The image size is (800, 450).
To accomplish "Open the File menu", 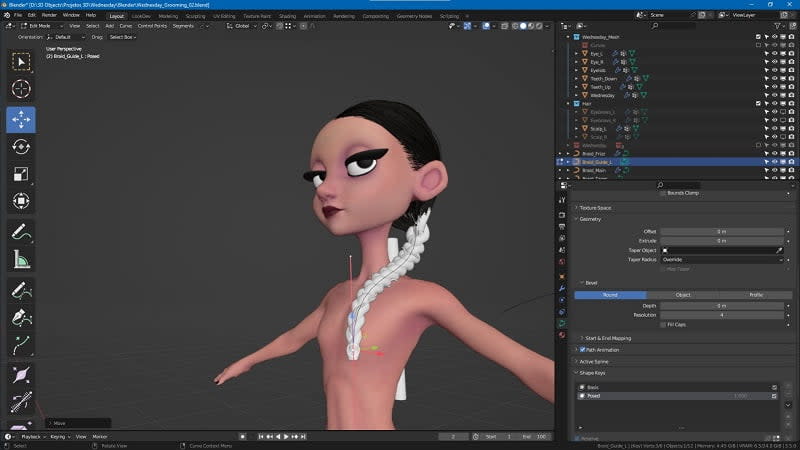I will click(x=18, y=15).
